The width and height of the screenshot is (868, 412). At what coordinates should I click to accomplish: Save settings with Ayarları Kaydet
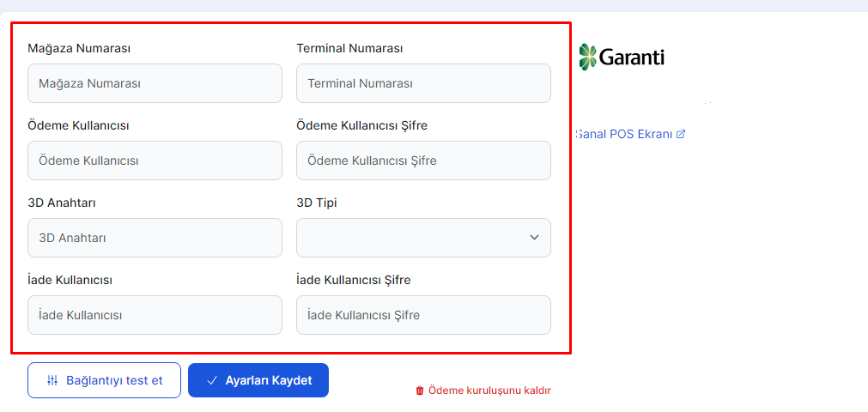click(258, 380)
